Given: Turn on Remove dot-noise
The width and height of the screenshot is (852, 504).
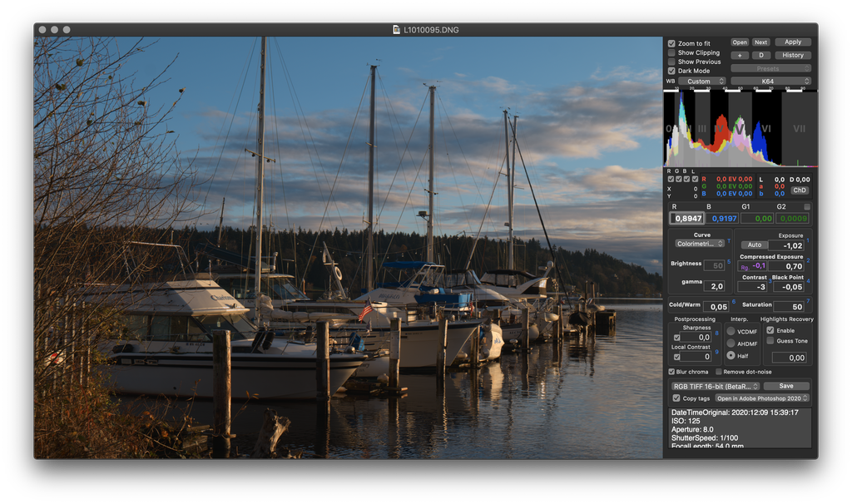Looking at the screenshot, I should coord(719,372).
